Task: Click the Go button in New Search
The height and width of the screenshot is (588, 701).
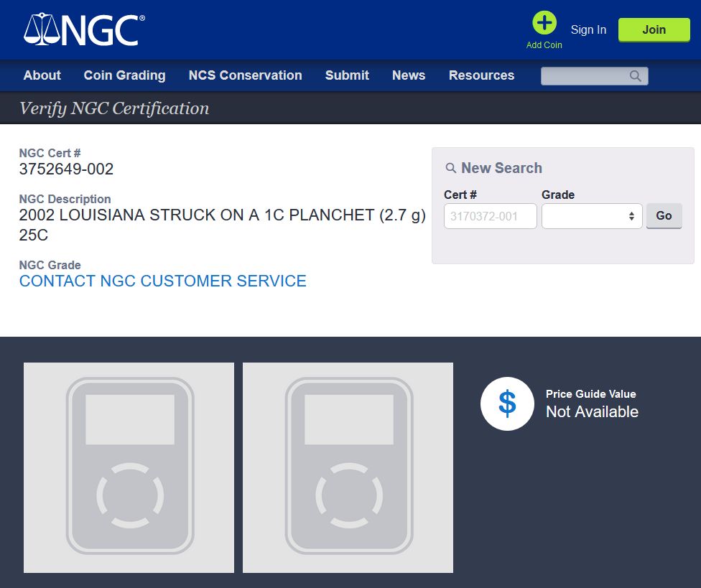Action: 664,216
